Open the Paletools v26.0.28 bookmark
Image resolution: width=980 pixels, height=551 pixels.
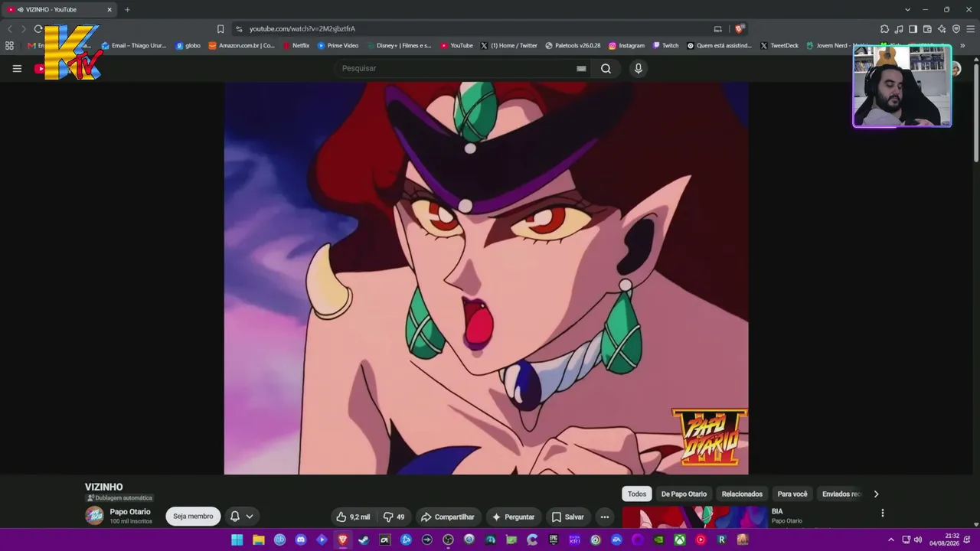click(573, 45)
